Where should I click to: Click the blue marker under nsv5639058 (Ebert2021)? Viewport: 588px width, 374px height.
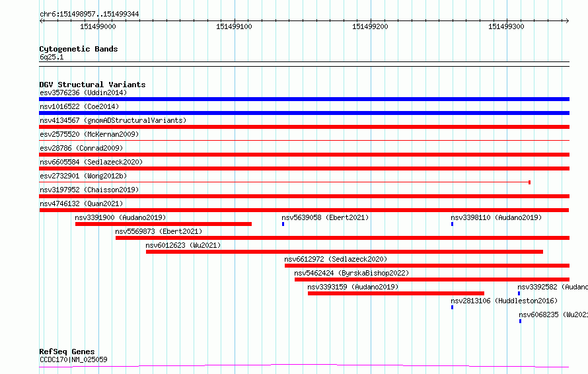(283, 224)
